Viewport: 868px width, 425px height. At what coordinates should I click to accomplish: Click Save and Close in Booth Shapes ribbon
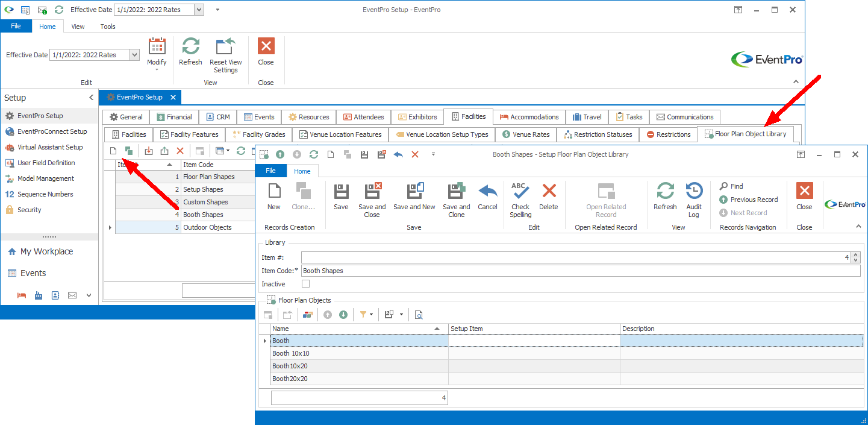tap(372, 200)
